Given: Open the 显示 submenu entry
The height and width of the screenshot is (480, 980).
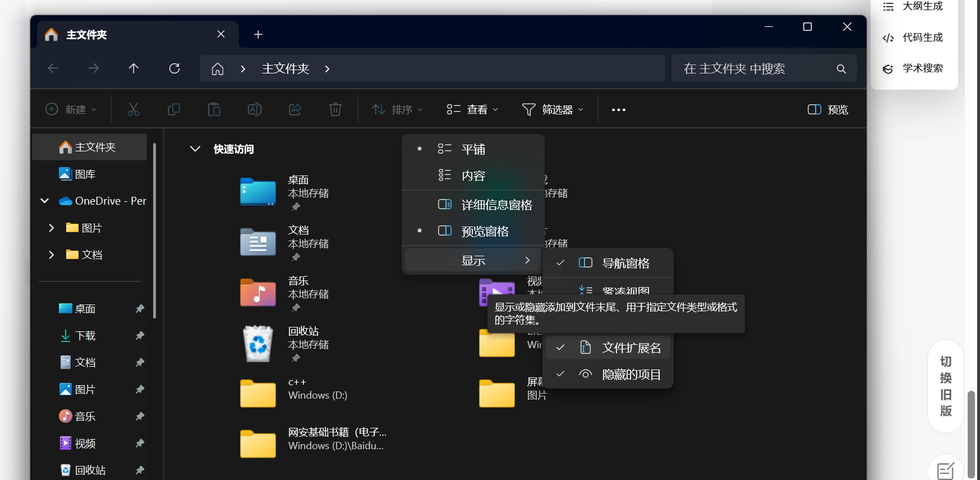Looking at the screenshot, I should (x=473, y=260).
